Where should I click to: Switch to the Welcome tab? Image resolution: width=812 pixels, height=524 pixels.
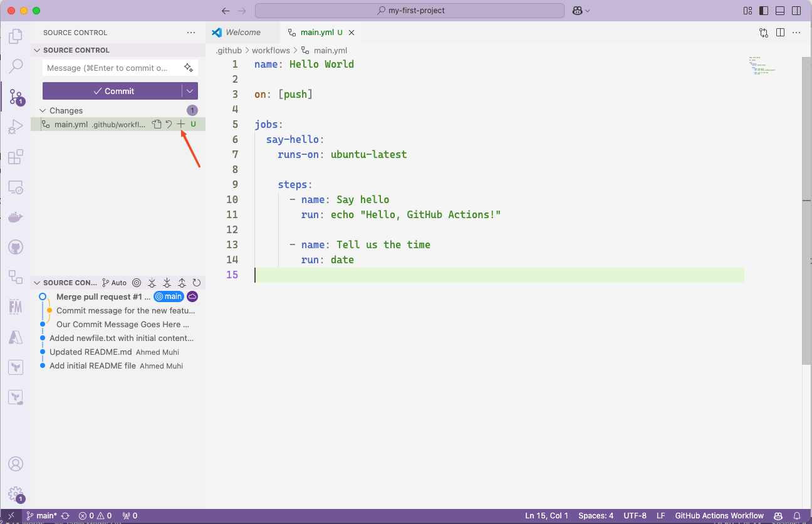(242, 33)
